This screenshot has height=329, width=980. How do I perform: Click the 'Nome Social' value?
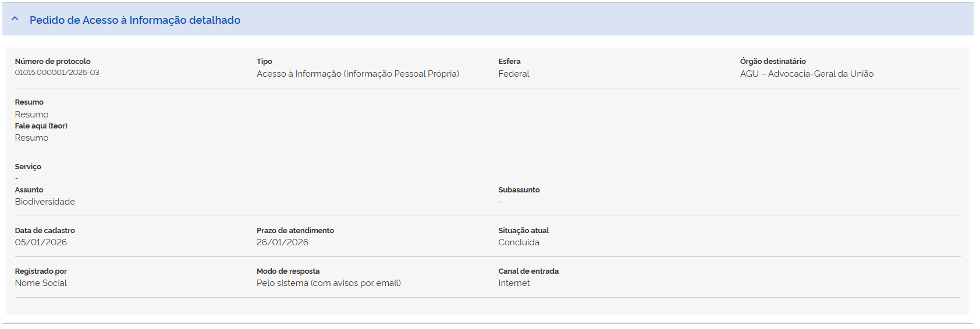(41, 283)
